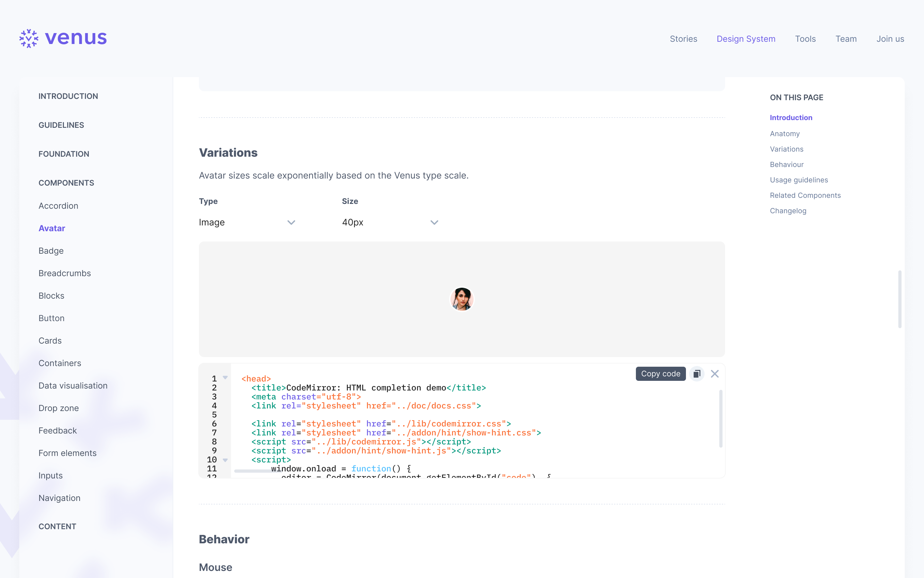Click the Mouse subheading
Image resolution: width=924 pixels, height=578 pixels.
[x=215, y=567]
